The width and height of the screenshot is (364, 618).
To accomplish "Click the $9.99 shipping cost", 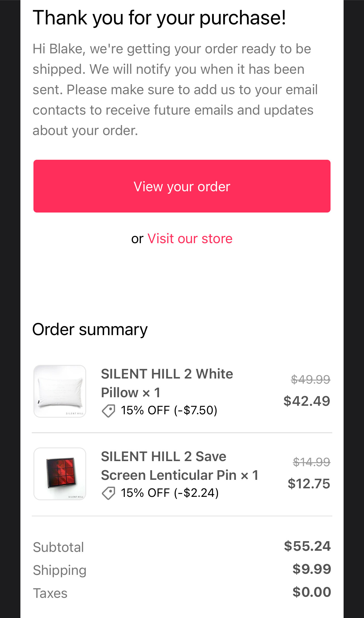I will point(312,569).
